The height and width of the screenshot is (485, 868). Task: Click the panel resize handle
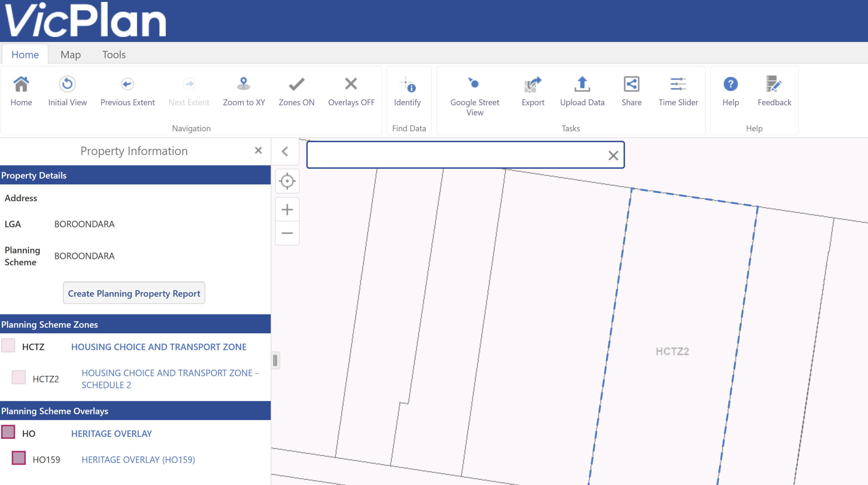pyautogui.click(x=275, y=360)
